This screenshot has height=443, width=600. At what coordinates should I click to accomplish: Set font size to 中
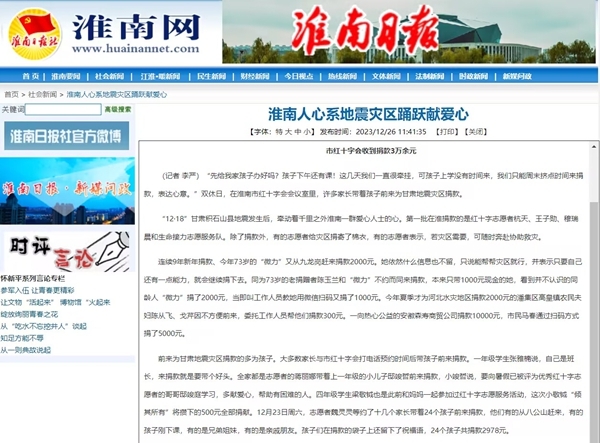click(x=298, y=132)
